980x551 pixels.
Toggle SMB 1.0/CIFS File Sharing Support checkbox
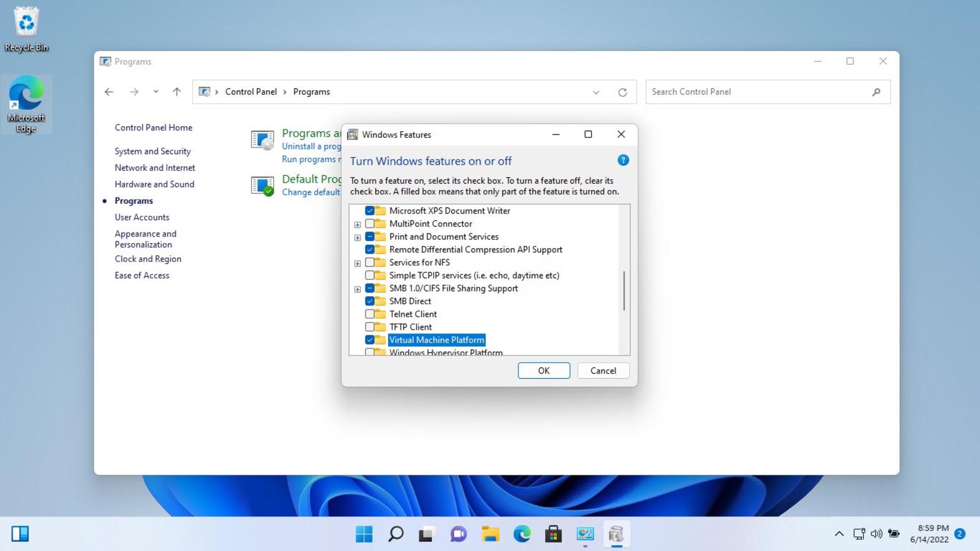(370, 289)
